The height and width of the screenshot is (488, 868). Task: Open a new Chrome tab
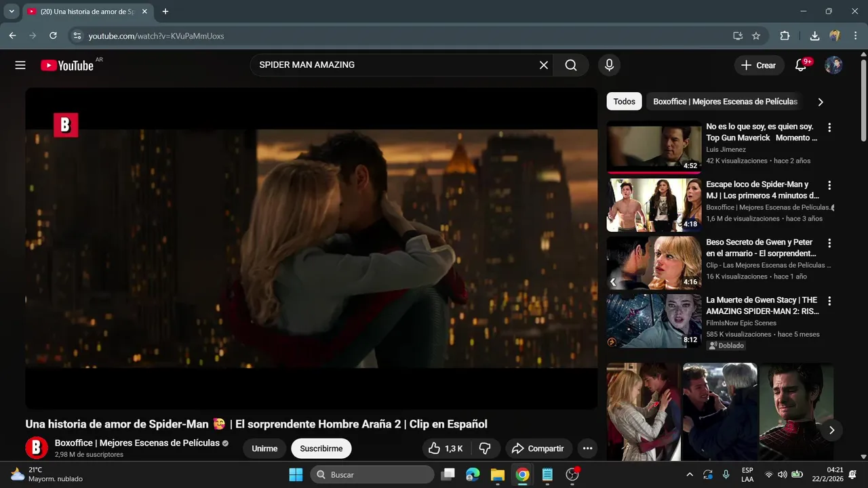pyautogui.click(x=165, y=12)
